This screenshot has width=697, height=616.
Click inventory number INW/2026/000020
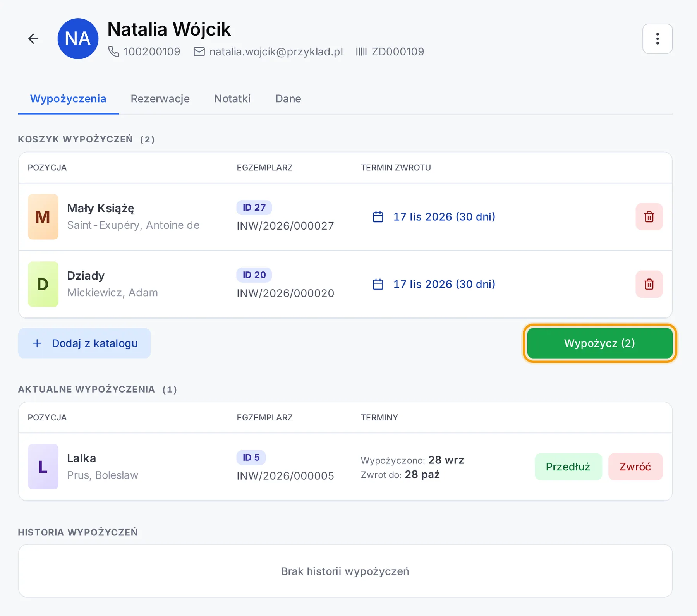[x=285, y=293]
